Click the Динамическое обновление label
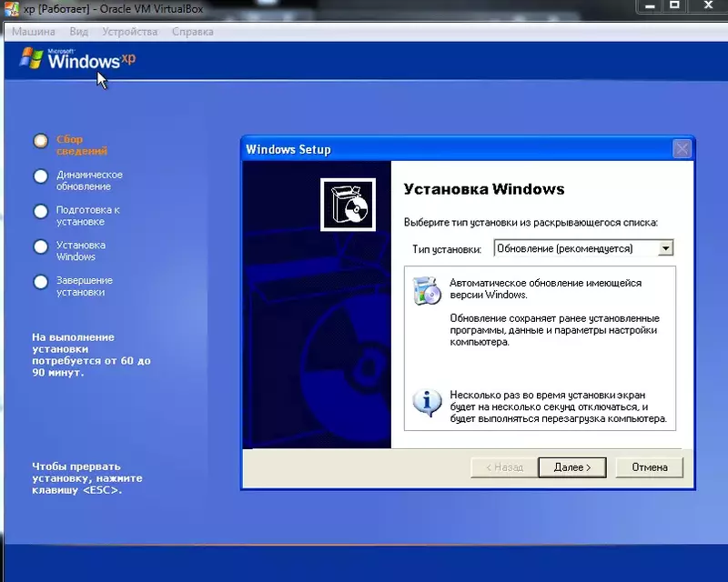This screenshot has width=728, height=582. click(89, 181)
